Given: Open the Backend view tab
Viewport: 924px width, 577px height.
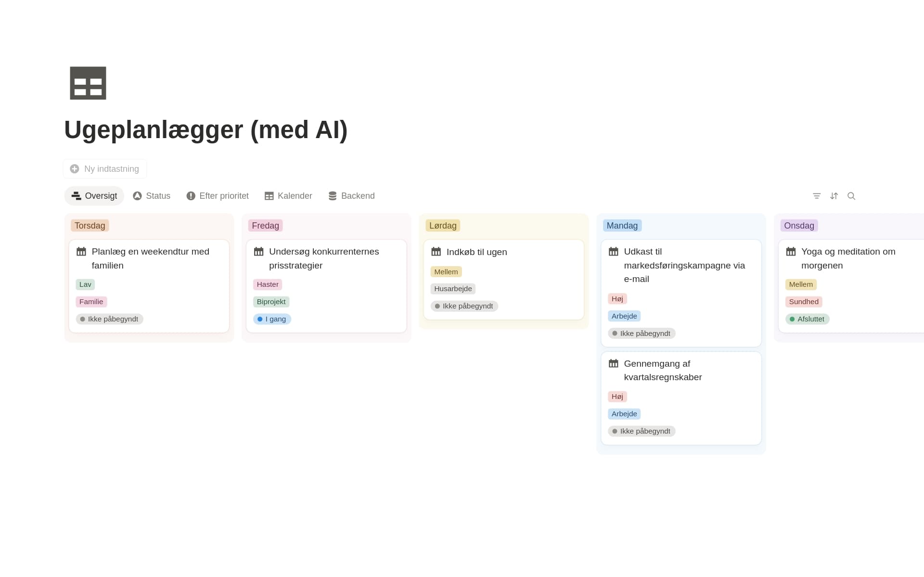Looking at the screenshot, I should [x=351, y=196].
